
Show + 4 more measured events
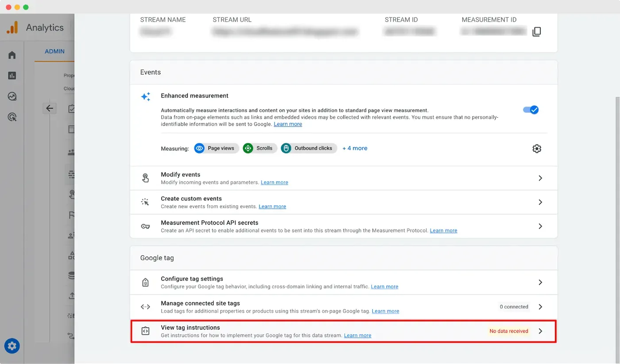(x=355, y=148)
